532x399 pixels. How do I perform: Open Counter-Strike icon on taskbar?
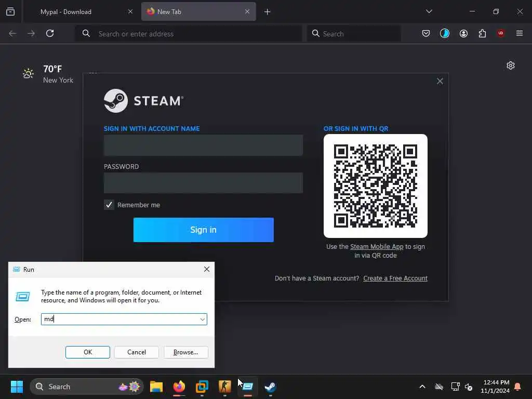(224, 387)
